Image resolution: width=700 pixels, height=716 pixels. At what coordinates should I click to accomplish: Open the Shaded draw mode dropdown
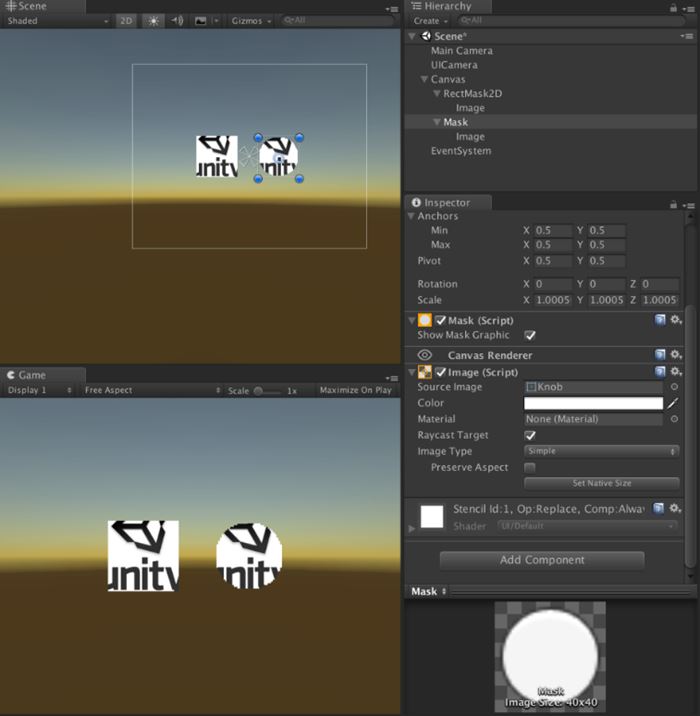pos(57,20)
